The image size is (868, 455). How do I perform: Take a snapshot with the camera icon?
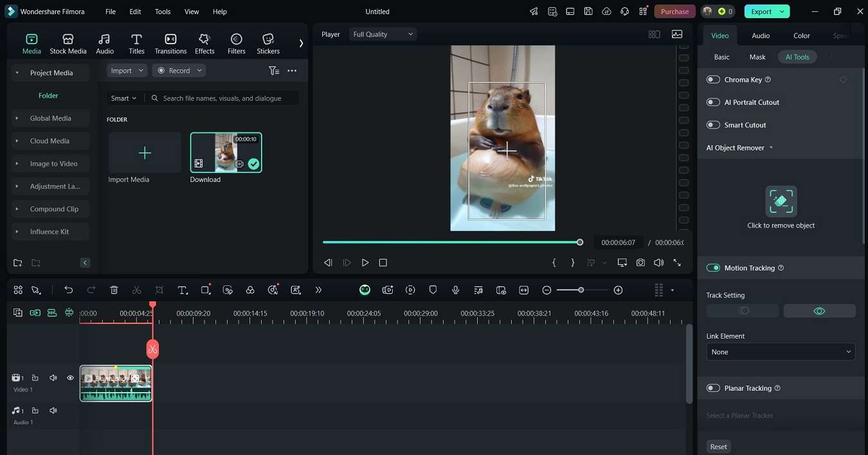point(640,263)
